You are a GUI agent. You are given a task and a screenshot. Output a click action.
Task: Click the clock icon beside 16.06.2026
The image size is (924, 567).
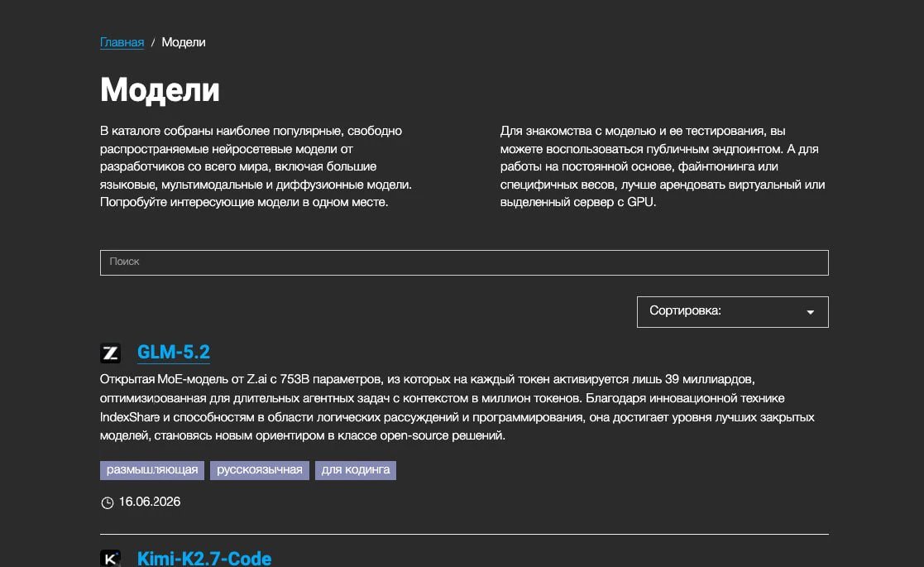tap(108, 502)
